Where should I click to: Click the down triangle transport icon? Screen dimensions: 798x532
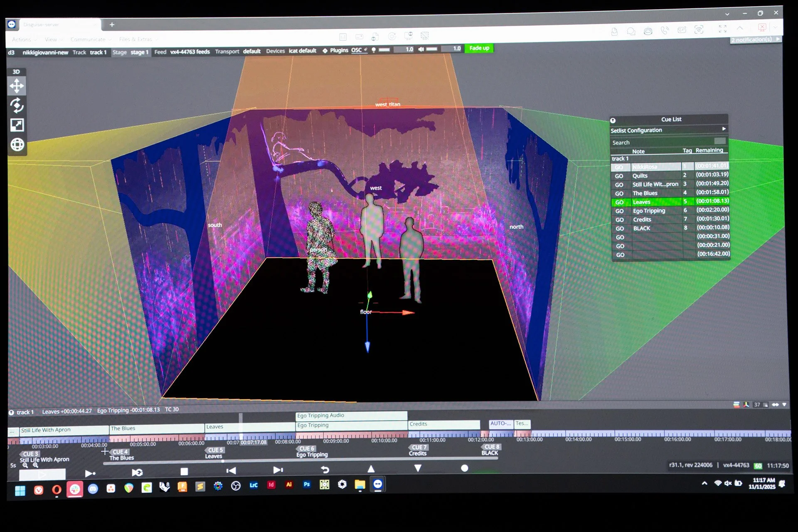(418, 468)
